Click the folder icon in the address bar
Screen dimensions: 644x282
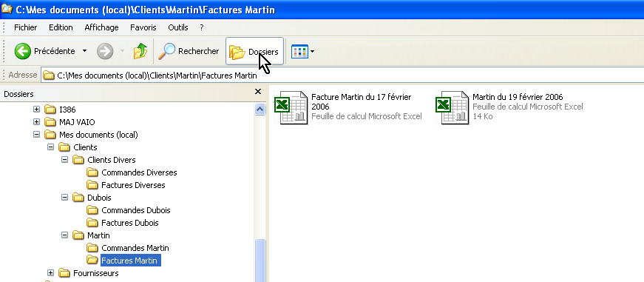tap(49, 75)
